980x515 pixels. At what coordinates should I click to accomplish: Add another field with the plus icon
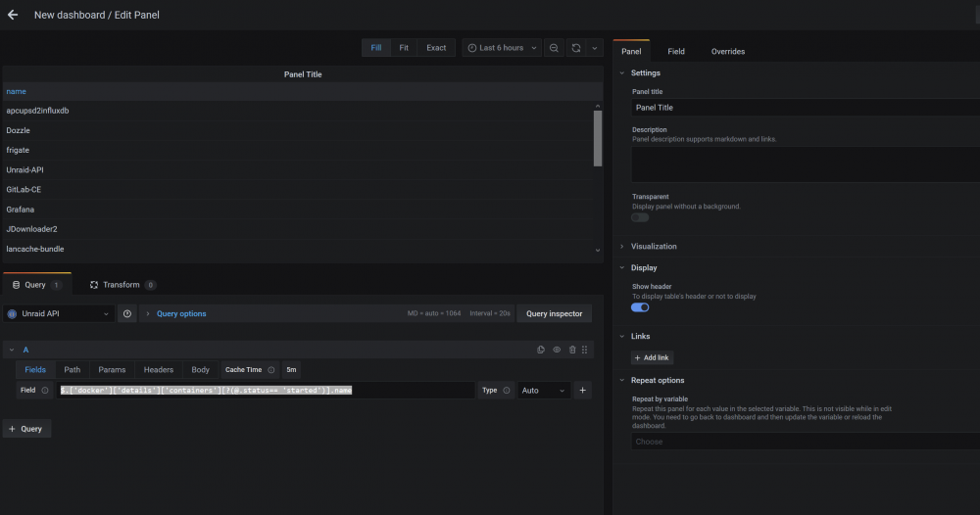pos(582,390)
